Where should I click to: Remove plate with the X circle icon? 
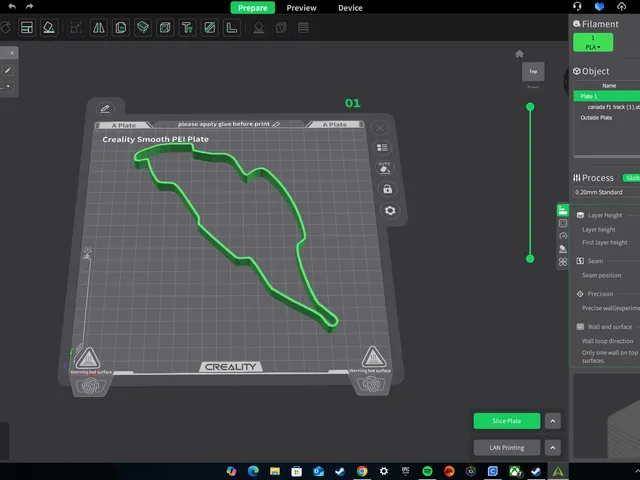pos(380,128)
